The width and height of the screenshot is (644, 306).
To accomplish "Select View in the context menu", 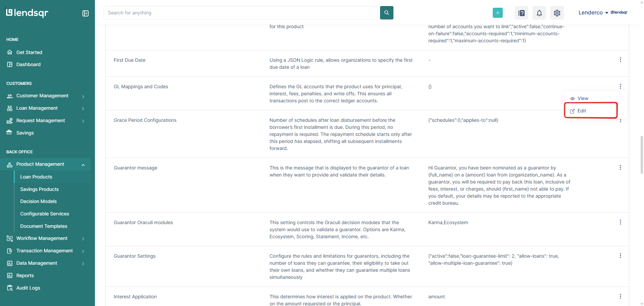I will (583, 98).
